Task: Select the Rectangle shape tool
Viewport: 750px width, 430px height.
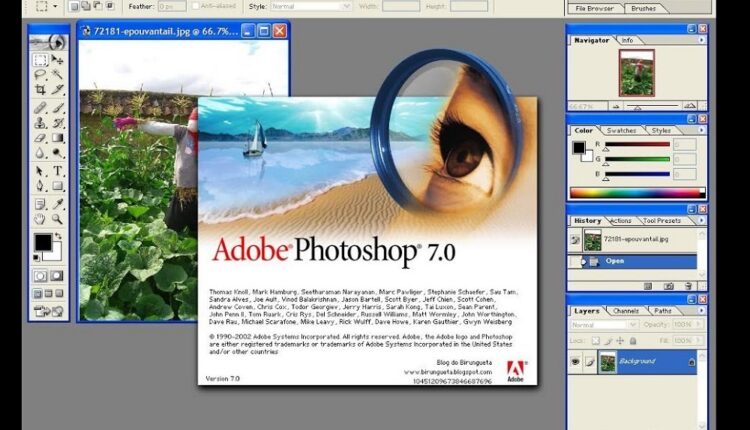Action: pos(57,186)
